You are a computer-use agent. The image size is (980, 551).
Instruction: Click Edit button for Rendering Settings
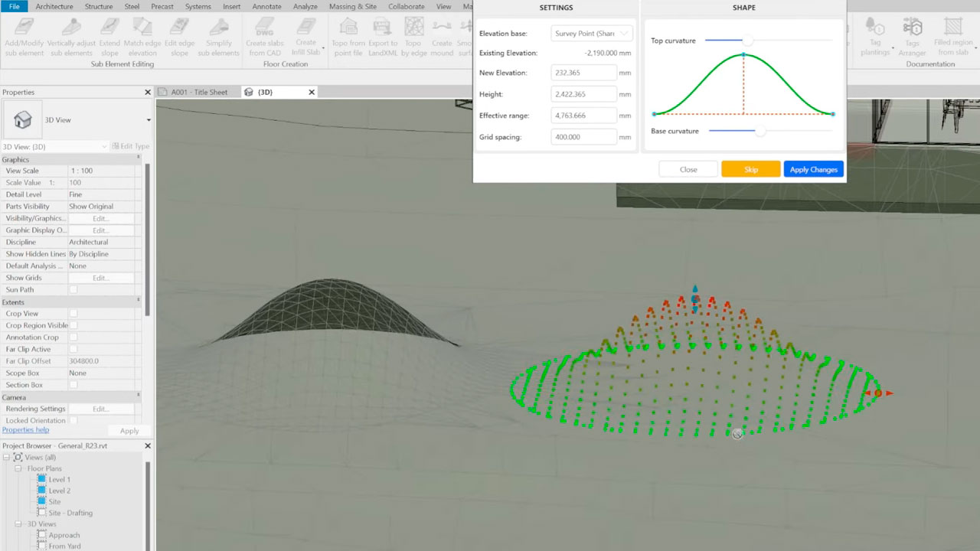tap(100, 409)
